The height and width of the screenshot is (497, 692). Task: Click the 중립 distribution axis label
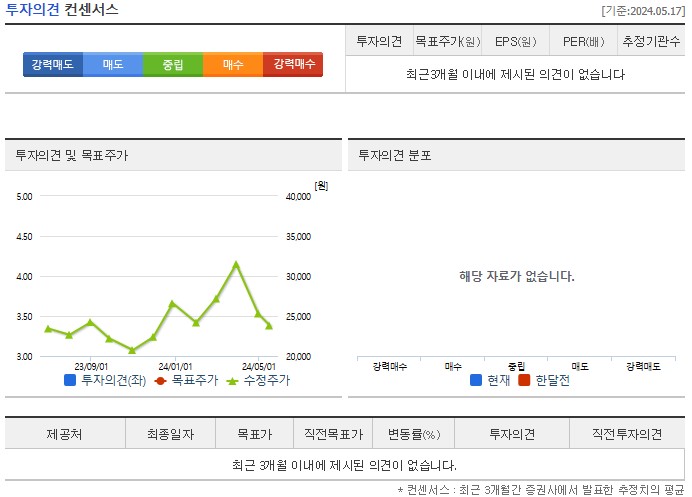point(516,366)
